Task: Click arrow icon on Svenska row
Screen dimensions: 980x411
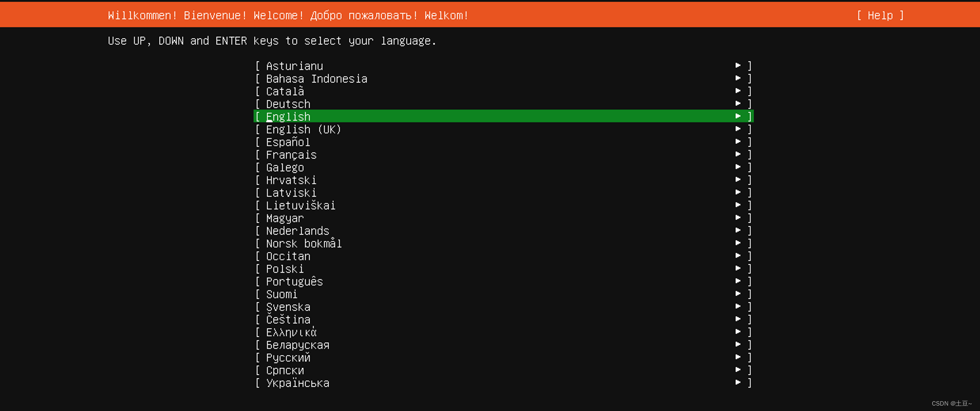Action: tap(738, 306)
